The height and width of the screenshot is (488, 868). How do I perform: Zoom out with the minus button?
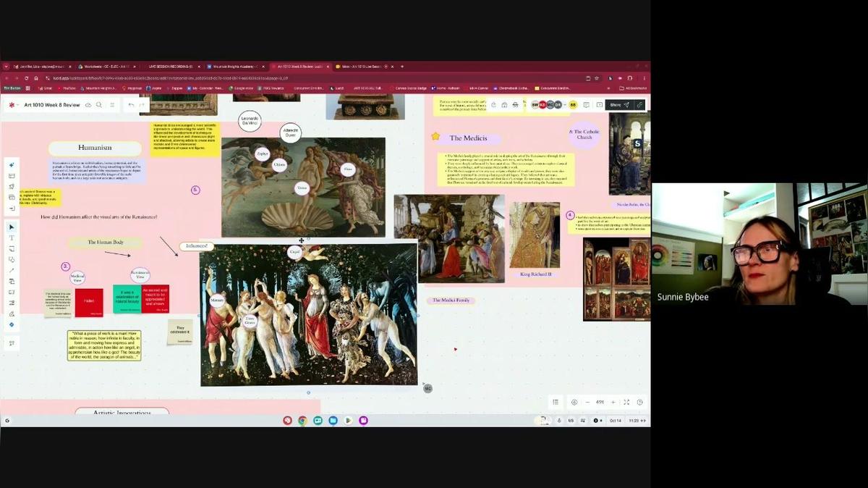coord(587,402)
